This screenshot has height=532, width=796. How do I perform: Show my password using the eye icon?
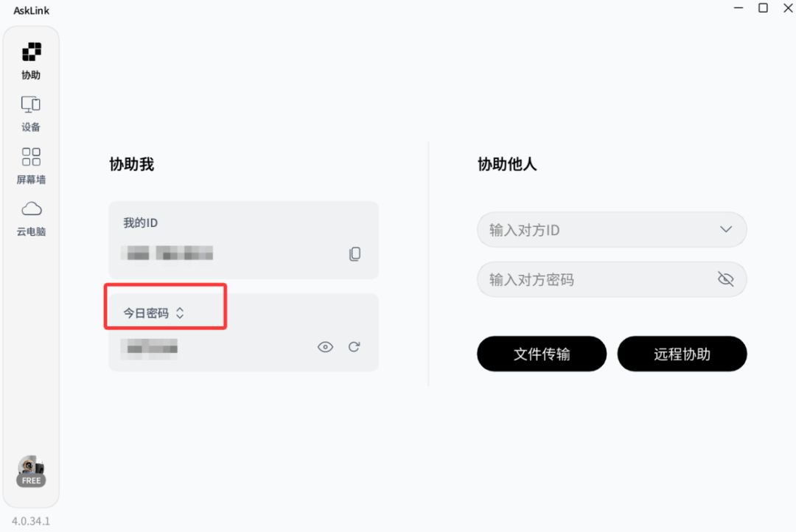(x=325, y=347)
